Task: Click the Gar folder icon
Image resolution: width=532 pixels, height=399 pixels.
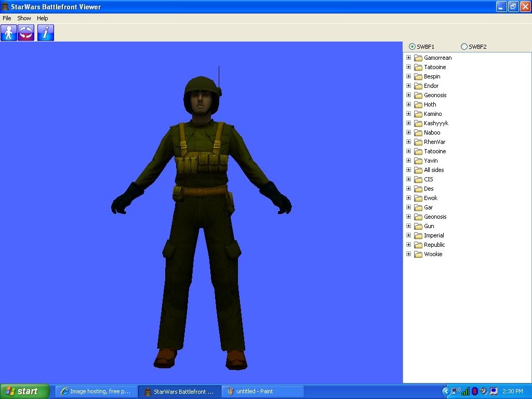Action: coord(418,207)
